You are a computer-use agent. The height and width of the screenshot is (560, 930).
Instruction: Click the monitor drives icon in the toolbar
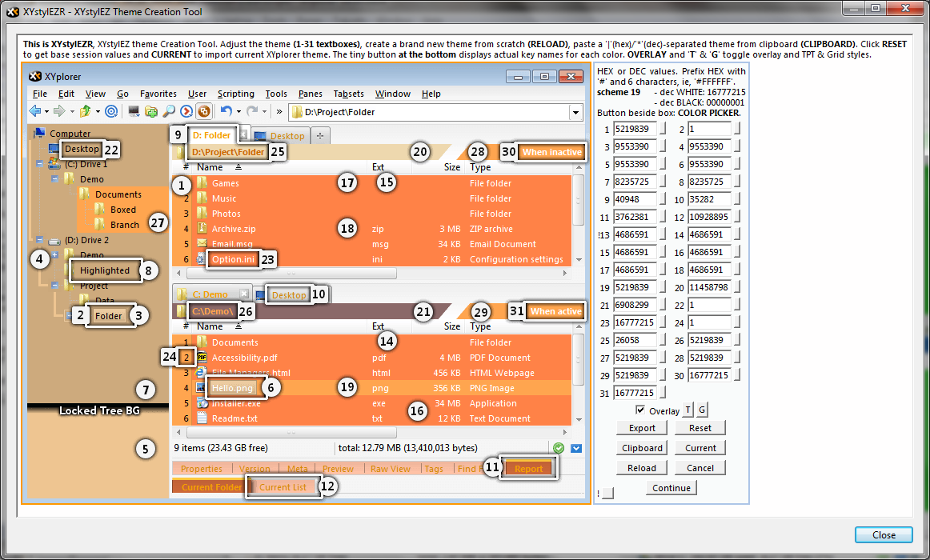click(134, 111)
